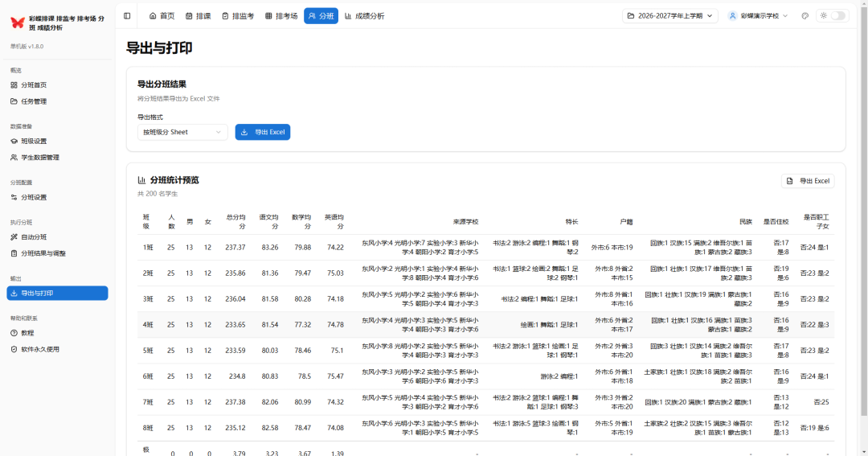Click the 民族 column header
868x456 pixels.
point(746,222)
